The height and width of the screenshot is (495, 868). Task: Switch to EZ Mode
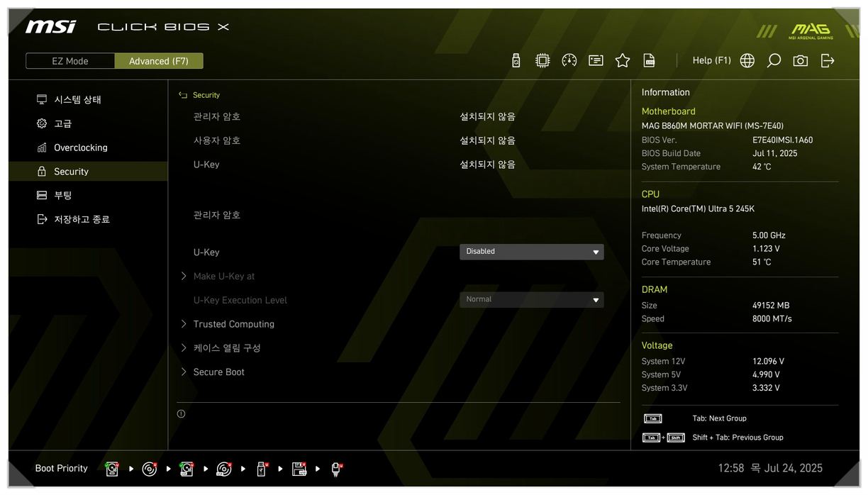pos(70,61)
